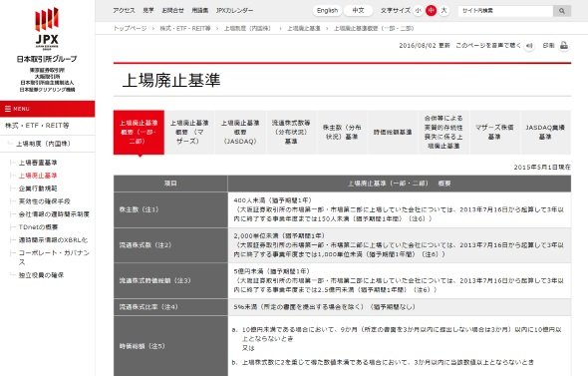The height and width of the screenshot is (376, 588).
Task: Select large 大 text size
Action: tap(444, 11)
